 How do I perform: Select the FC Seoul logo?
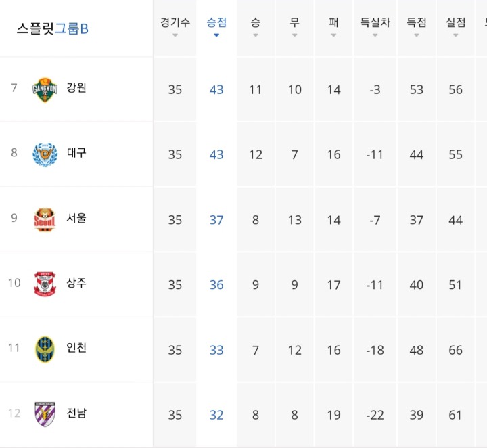point(45,220)
